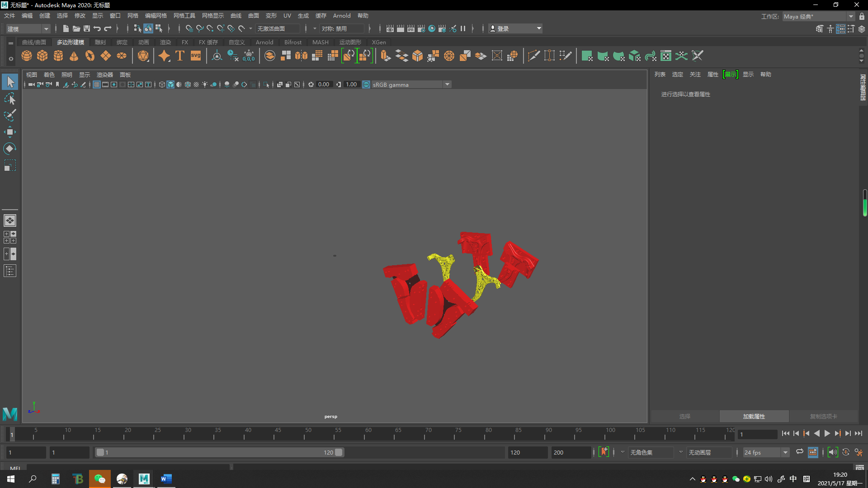
Task: Expand the 24 fps frame rate dropdown
Action: pos(785,452)
